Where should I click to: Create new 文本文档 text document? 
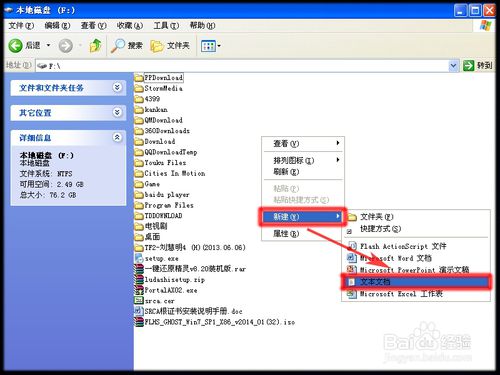(416, 282)
